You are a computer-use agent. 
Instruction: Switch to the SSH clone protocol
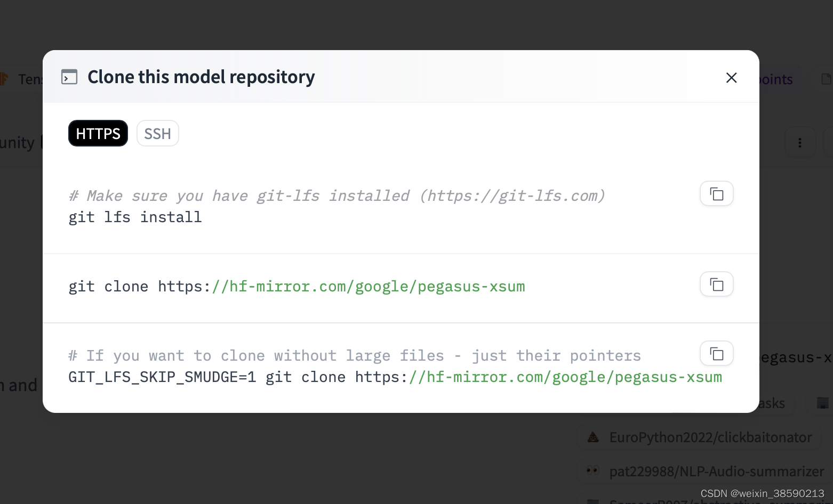pos(157,133)
